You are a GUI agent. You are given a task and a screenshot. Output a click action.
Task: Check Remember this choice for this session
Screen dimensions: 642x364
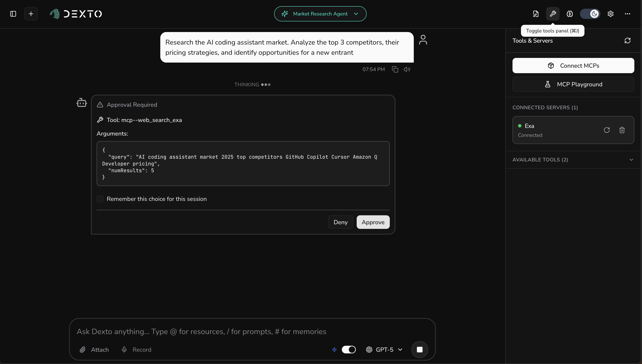coord(100,199)
